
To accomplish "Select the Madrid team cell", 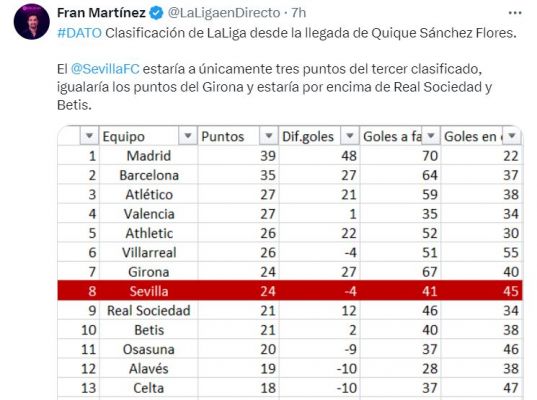I will (149, 156).
